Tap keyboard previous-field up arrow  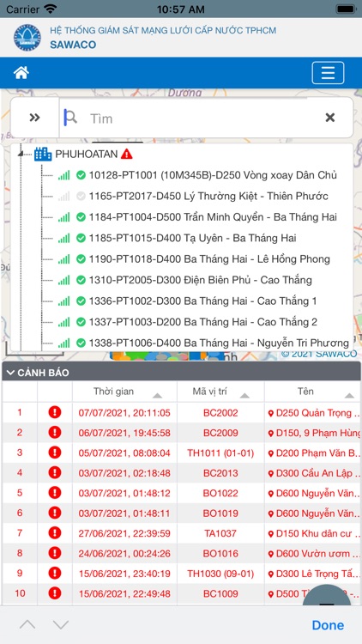point(27,625)
